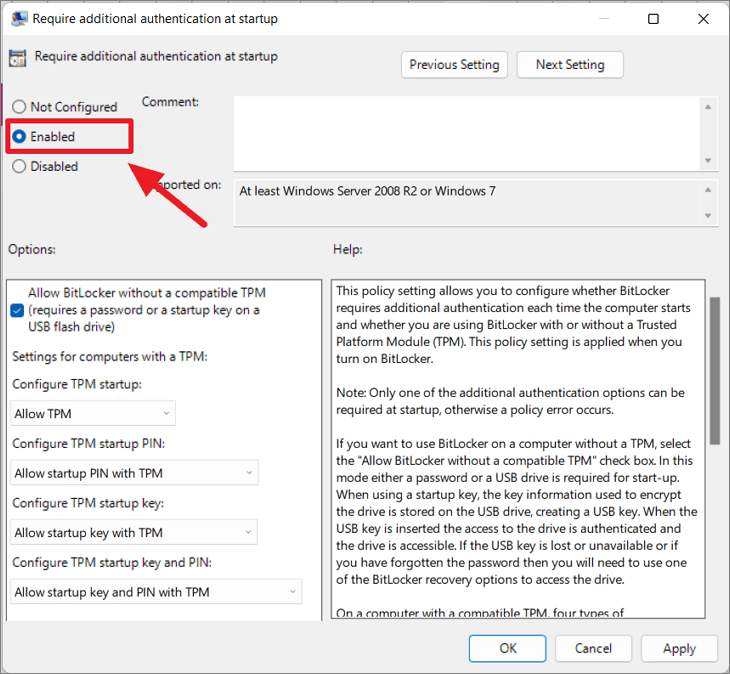This screenshot has height=674, width=730.
Task: Click the Supported on scroll down arrow
Action: point(708,216)
